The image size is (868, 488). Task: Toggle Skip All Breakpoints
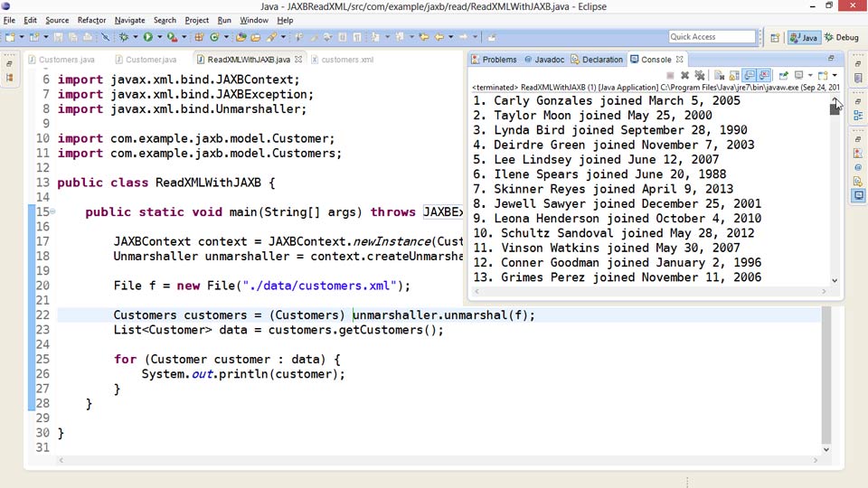105,37
